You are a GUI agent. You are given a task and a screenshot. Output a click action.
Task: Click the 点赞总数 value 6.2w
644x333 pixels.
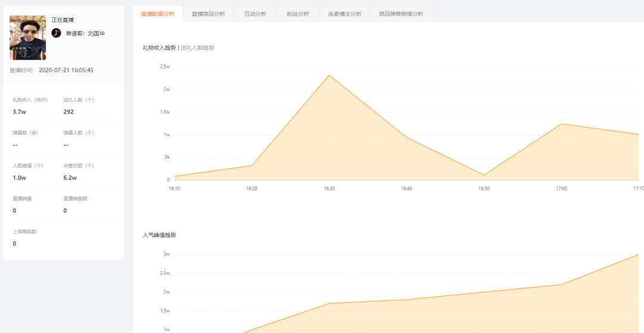[70, 178]
